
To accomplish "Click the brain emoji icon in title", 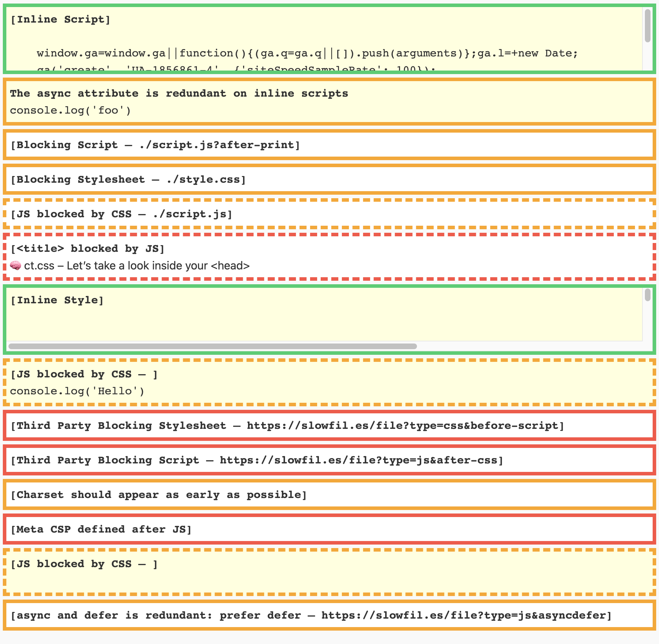I will tap(16, 266).
